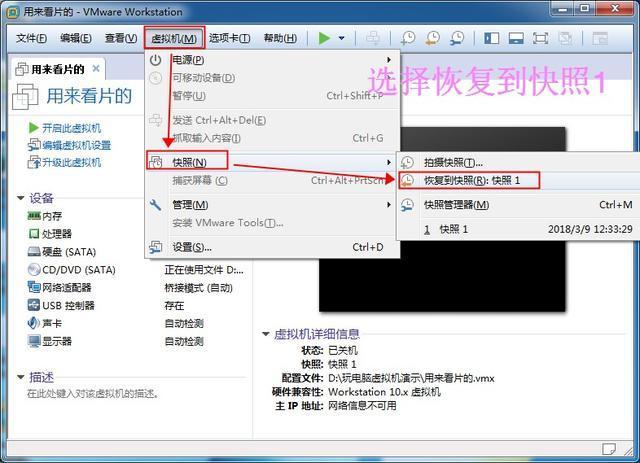
Task: Select the 网络适配器 device
Action: [59, 287]
